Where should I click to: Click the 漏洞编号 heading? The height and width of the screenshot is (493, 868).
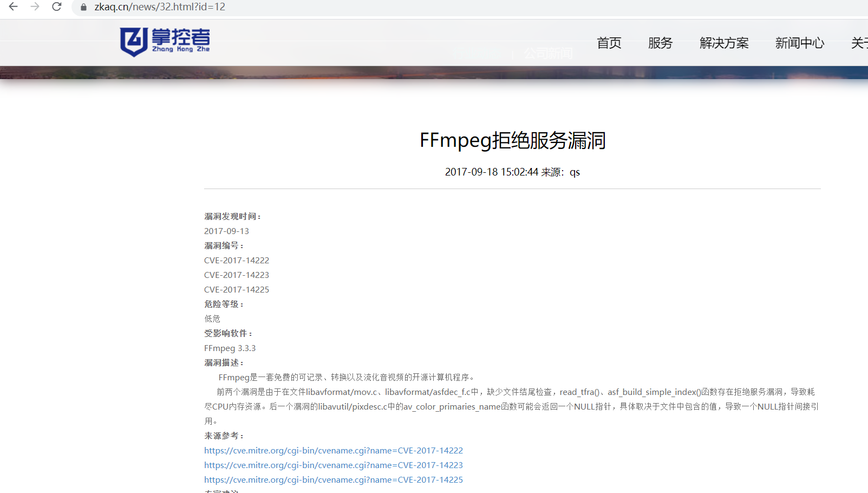pyautogui.click(x=224, y=245)
